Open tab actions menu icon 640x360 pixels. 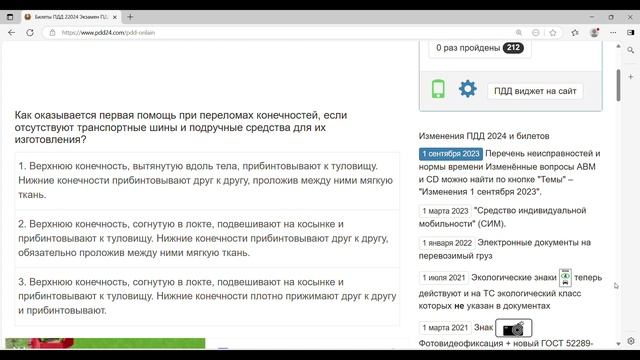(x=10, y=17)
